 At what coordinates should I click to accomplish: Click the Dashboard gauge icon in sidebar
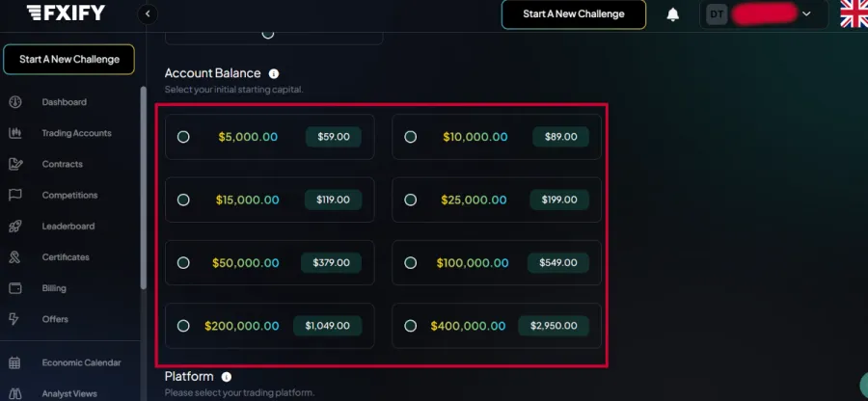pos(14,102)
